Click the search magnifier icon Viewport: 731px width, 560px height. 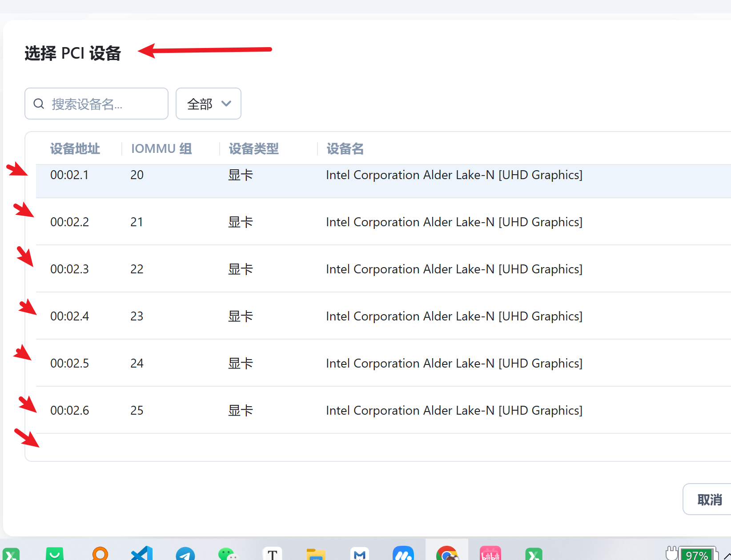39,104
